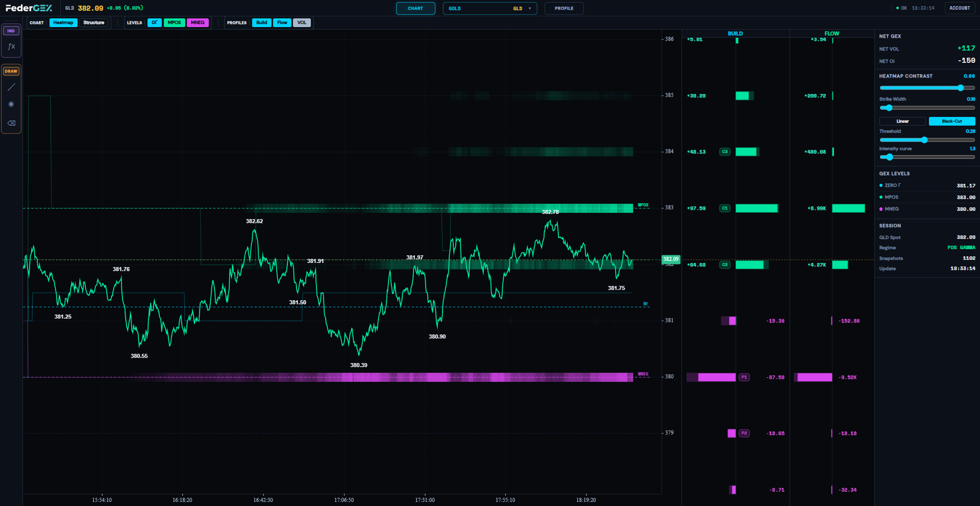Click the build bar at strike 383
980x506 pixels.
pyautogui.click(x=756, y=208)
